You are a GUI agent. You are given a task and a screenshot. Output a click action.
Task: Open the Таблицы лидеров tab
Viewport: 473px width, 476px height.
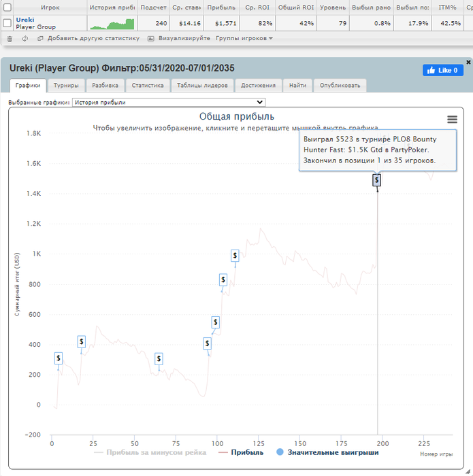[x=202, y=85]
